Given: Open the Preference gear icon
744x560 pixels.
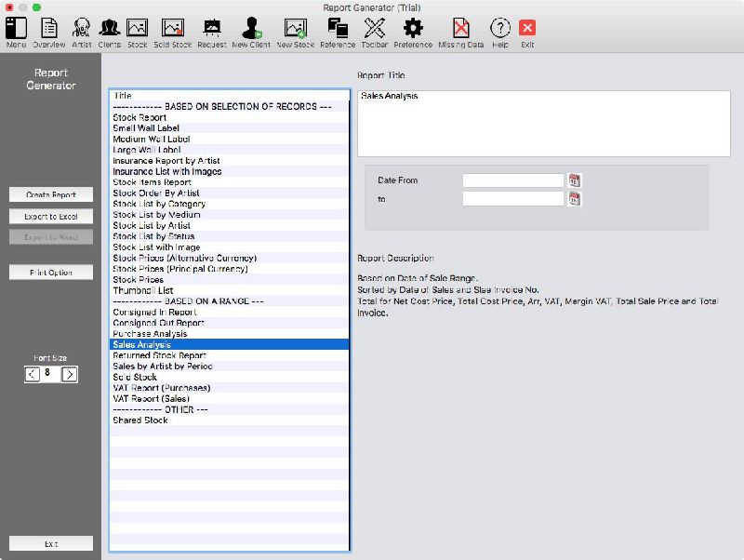Looking at the screenshot, I should tap(413, 33).
